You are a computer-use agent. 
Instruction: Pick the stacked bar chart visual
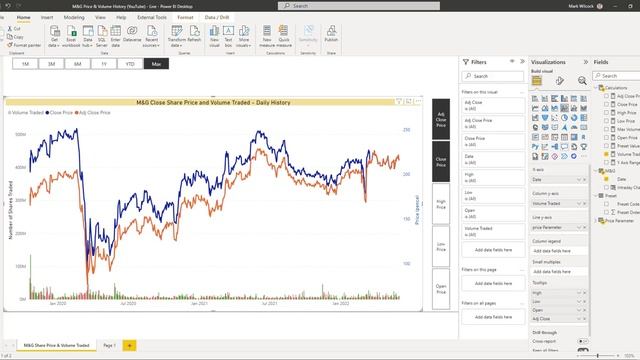point(535,98)
